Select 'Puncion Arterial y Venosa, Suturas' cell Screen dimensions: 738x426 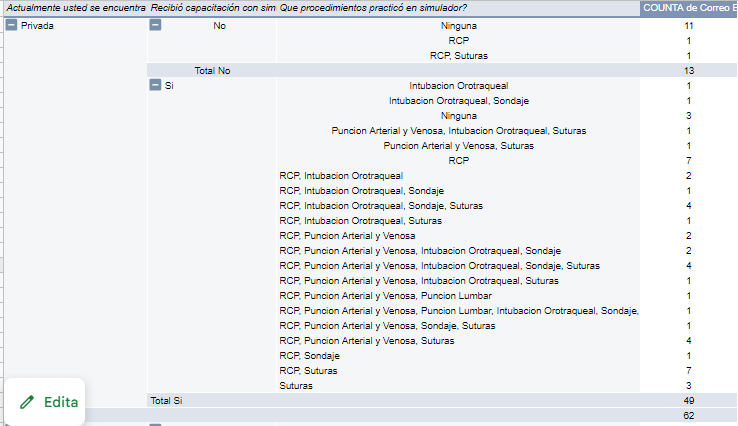click(458, 145)
